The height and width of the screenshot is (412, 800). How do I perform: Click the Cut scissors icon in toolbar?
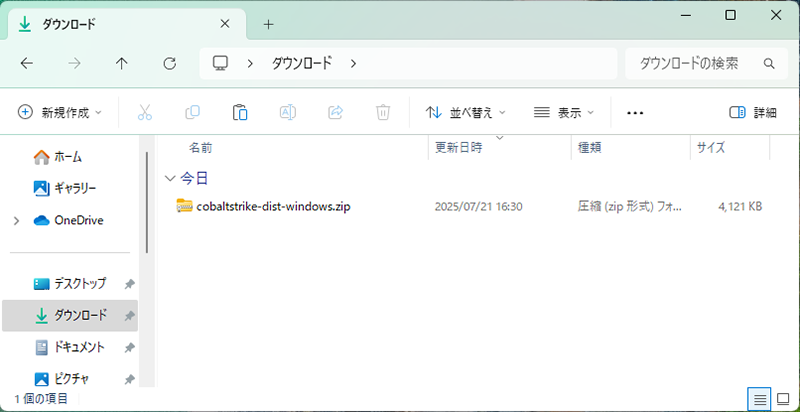[x=144, y=113]
